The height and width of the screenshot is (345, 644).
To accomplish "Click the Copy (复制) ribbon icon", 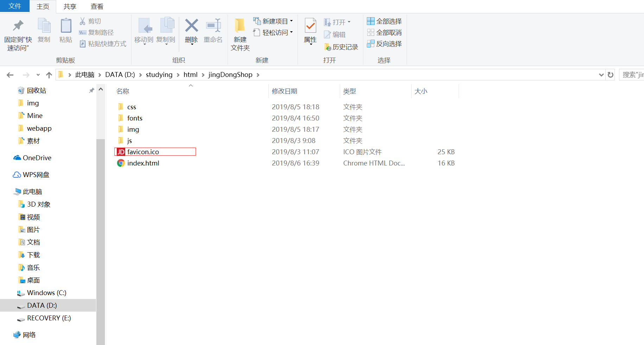I will (44, 26).
